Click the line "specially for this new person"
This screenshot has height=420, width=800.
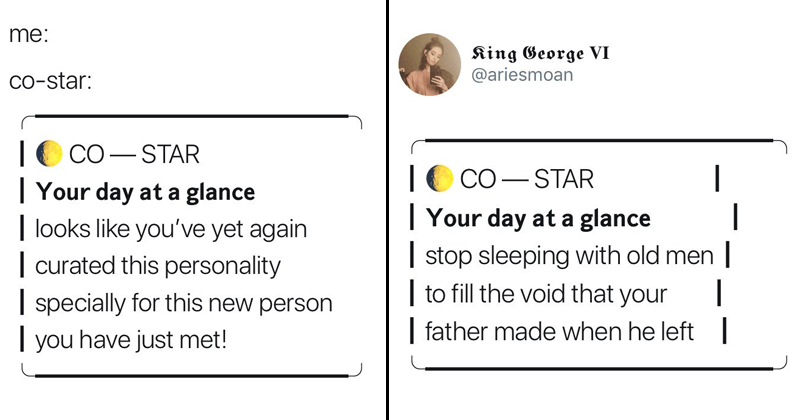pos(183,302)
